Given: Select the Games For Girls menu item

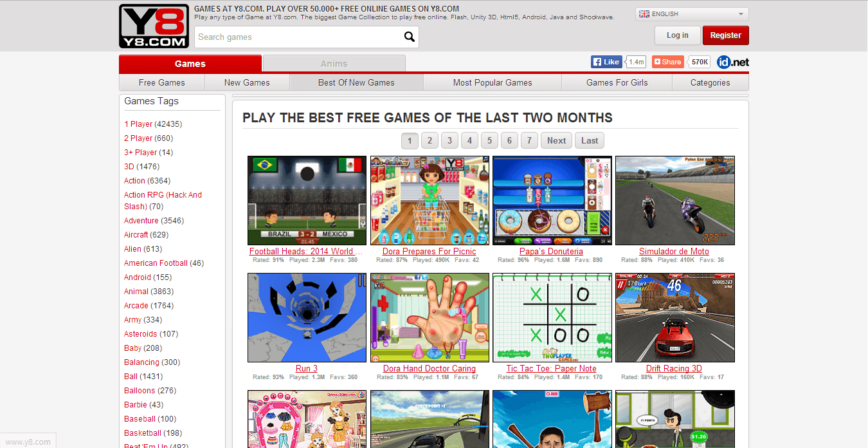Looking at the screenshot, I should click(x=617, y=82).
